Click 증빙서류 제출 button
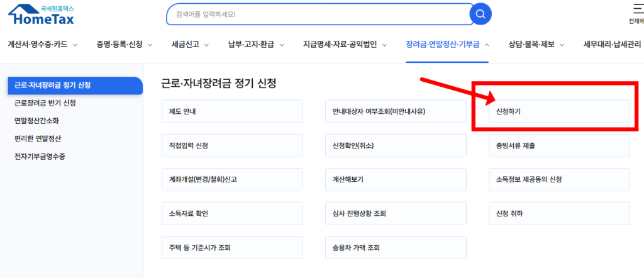This screenshot has width=644, height=278. (x=558, y=145)
